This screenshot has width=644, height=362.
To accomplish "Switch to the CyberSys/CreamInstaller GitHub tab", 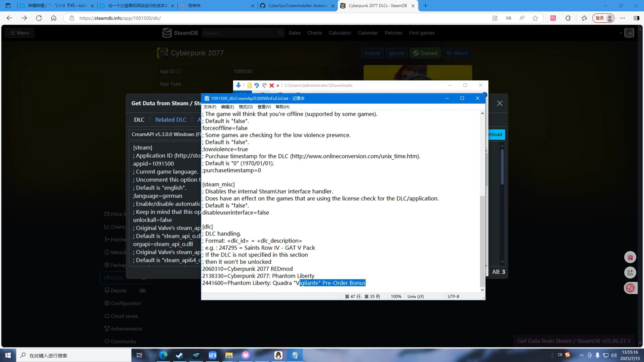I will click(297, 6).
